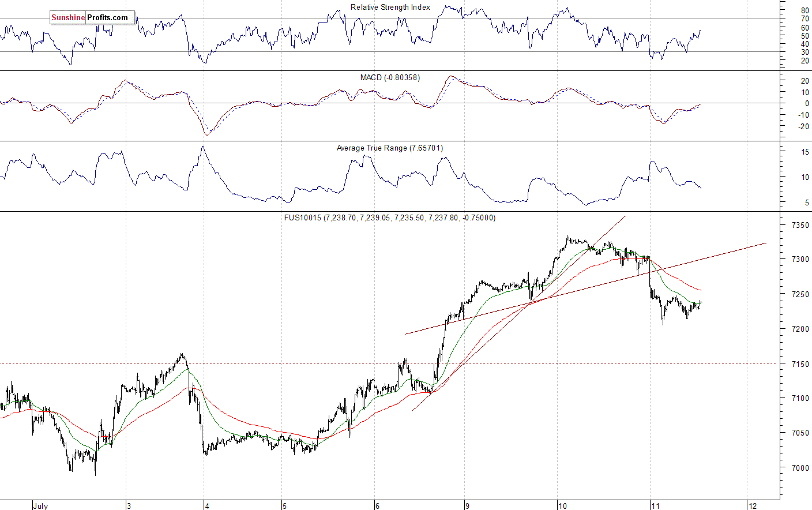Select the MACD (-0.80358) label

[x=390, y=77]
